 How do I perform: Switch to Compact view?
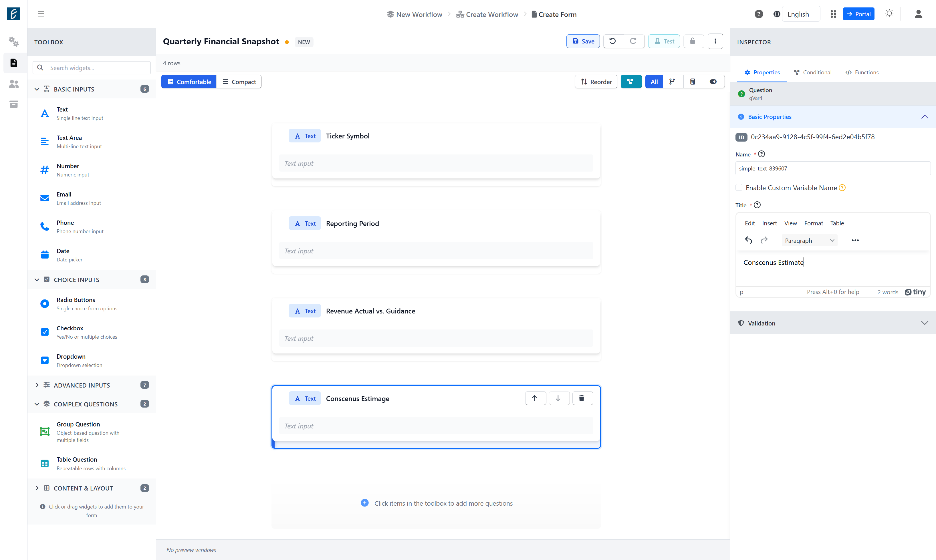tap(239, 82)
